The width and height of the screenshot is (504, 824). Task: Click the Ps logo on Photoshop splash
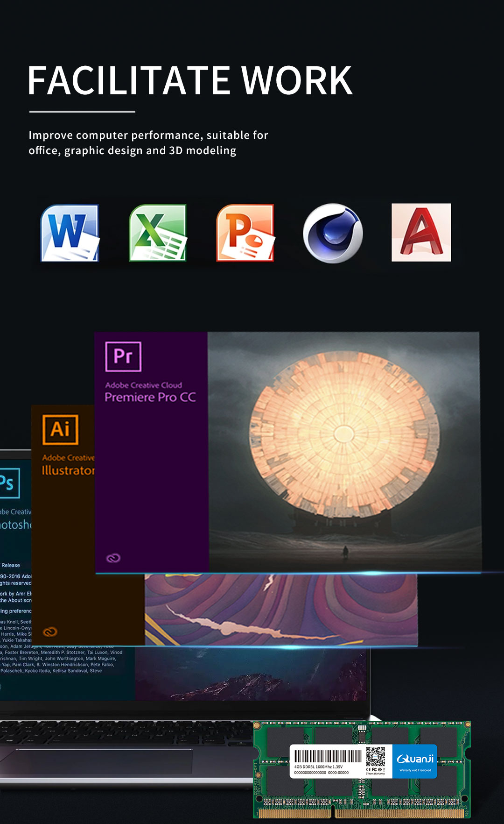9,483
